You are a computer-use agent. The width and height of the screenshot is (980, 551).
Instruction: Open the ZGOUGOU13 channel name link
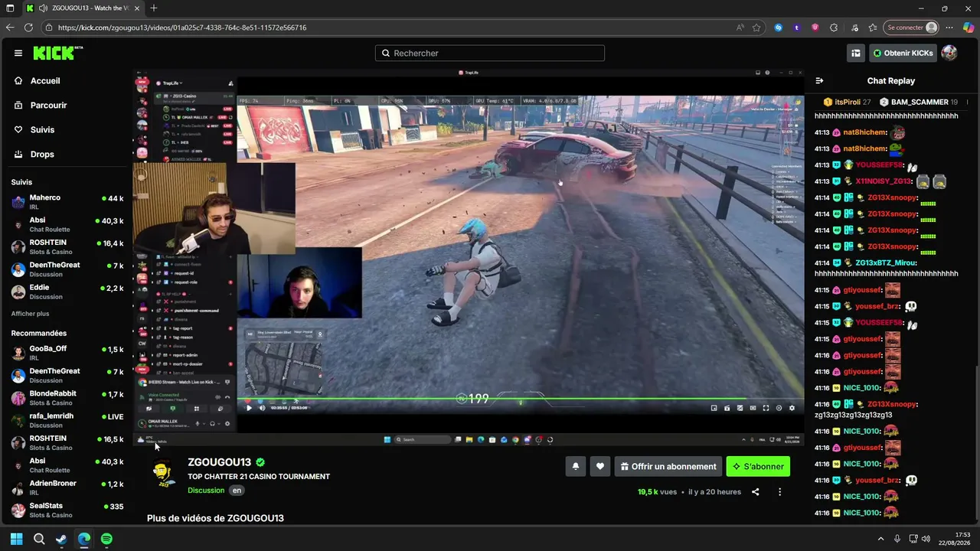pyautogui.click(x=220, y=462)
